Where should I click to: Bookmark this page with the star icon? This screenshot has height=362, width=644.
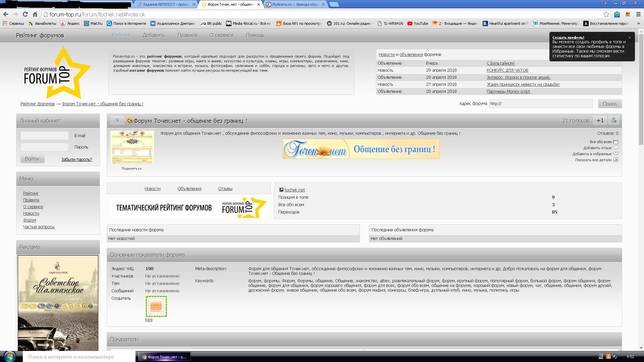click(606, 14)
